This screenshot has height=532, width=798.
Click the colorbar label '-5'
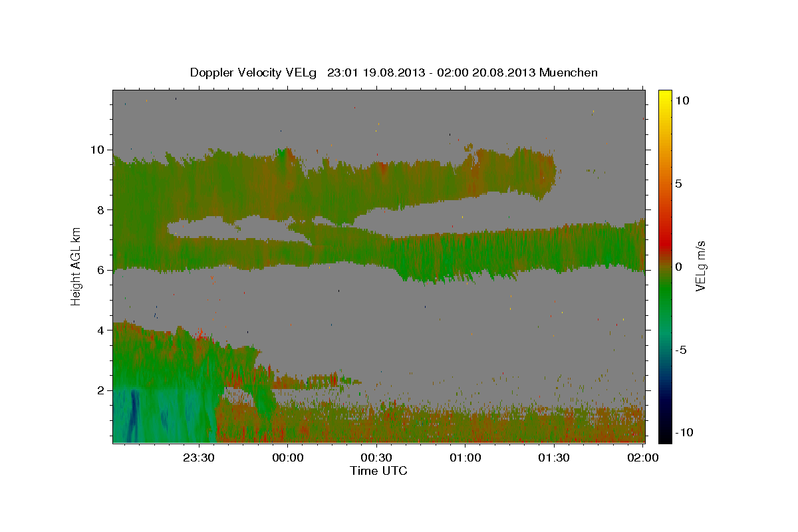(681, 349)
